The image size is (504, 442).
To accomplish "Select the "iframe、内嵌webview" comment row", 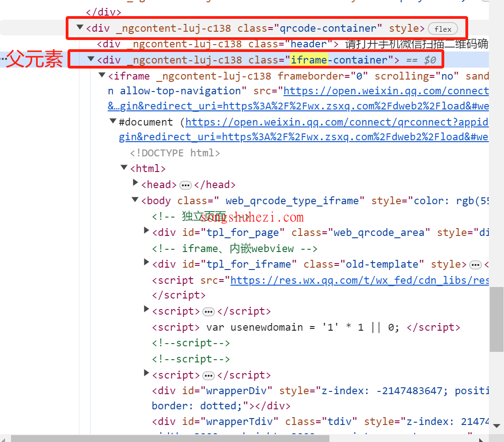I will tap(235, 249).
